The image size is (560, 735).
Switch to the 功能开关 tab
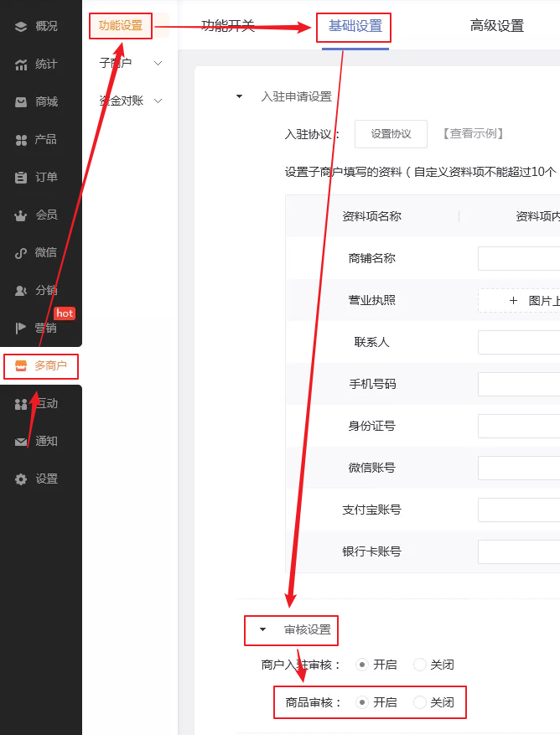(228, 26)
